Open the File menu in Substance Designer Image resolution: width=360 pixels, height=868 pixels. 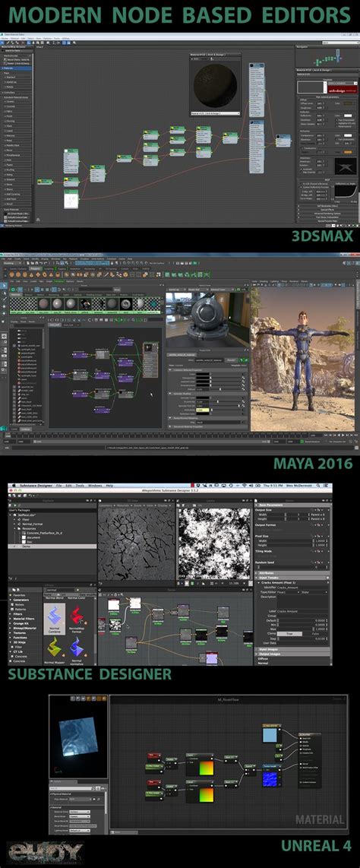[x=58, y=486]
